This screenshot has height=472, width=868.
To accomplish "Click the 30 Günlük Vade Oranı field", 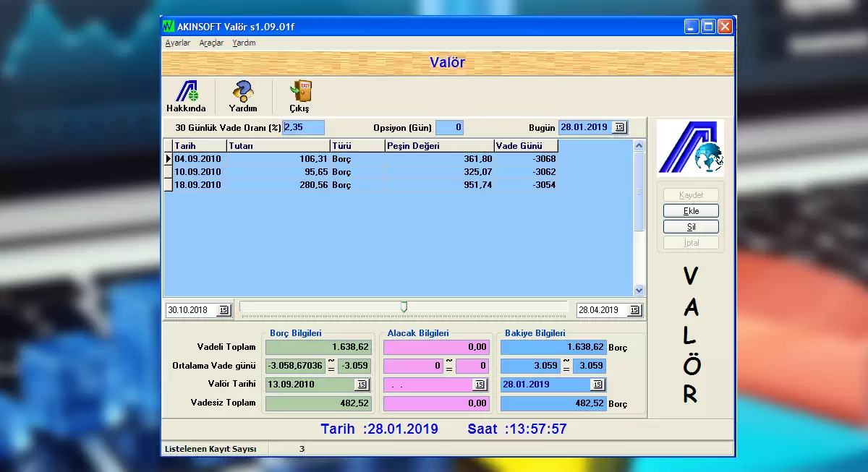I will click(x=303, y=128).
